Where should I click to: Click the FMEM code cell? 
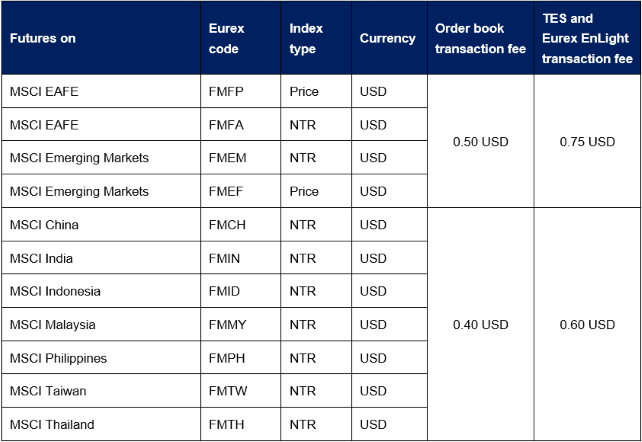[x=227, y=158]
